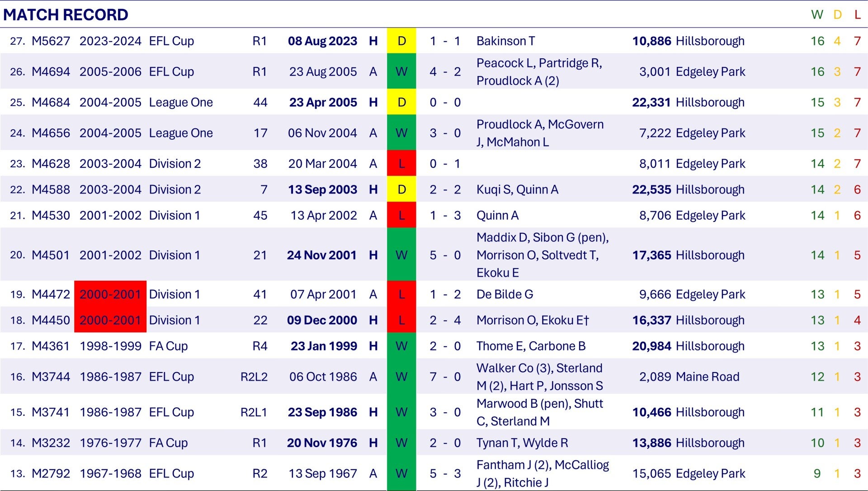Viewport: 868px width, 491px height.
Task: Click the 08 Aug 2023 date
Action: (322, 41)
